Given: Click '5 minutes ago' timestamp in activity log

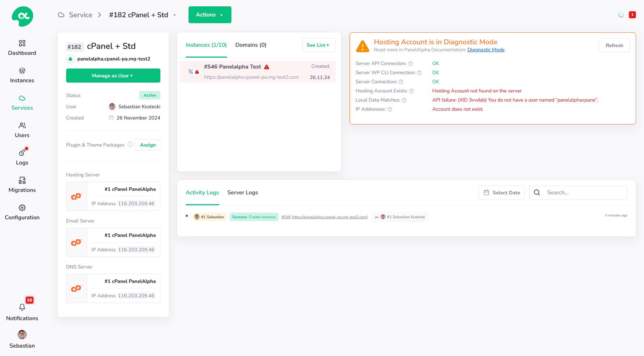Looking at the screenshot, I should point(616,215).
